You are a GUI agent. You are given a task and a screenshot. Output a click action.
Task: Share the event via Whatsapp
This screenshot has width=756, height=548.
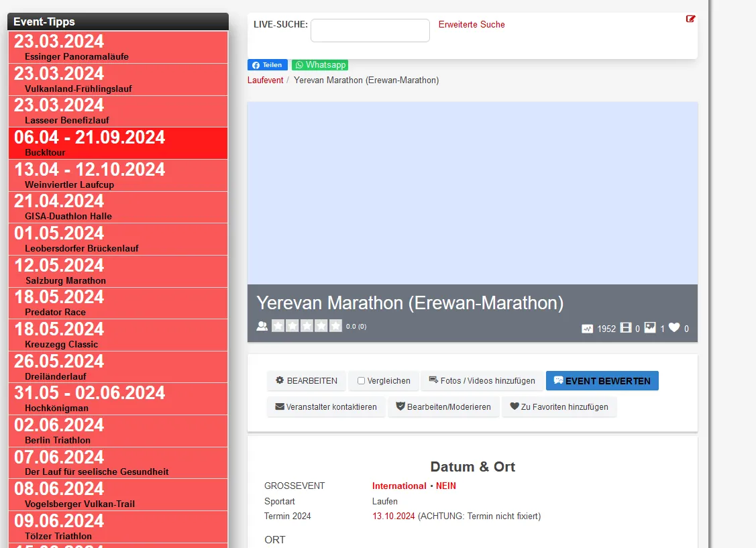pyautogui.click(x=320, y=65)
